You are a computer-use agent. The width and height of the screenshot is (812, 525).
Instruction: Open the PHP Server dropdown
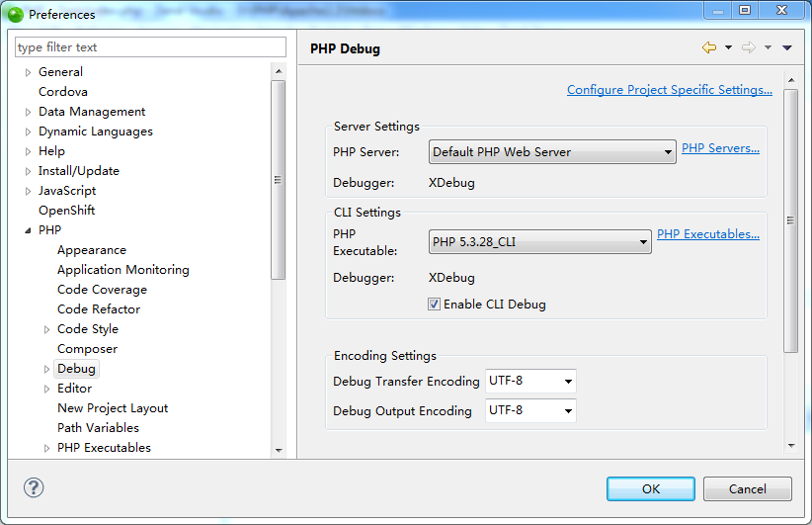pyautogui.click(x=552, y=152)
